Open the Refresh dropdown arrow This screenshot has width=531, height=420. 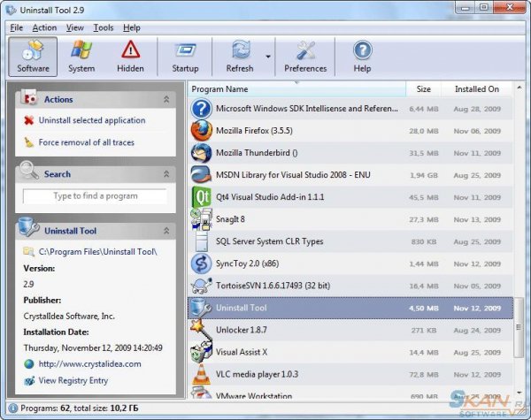(x=268, y=57)
